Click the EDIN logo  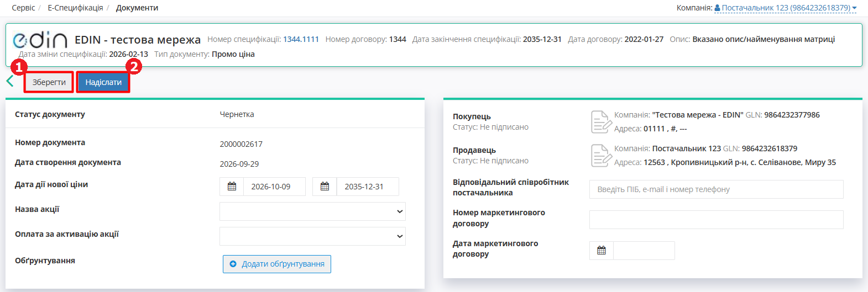[x=40, y=40]
